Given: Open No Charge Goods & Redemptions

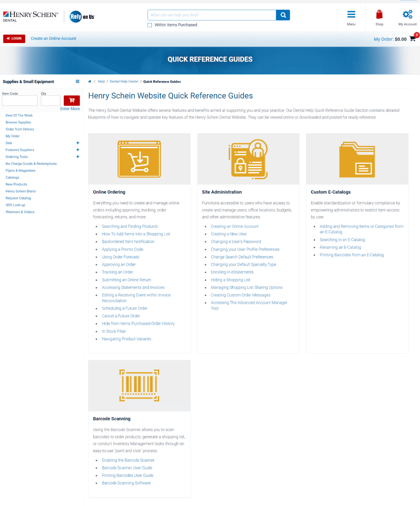Looking at the screenshot, I should tap(31, 164).
